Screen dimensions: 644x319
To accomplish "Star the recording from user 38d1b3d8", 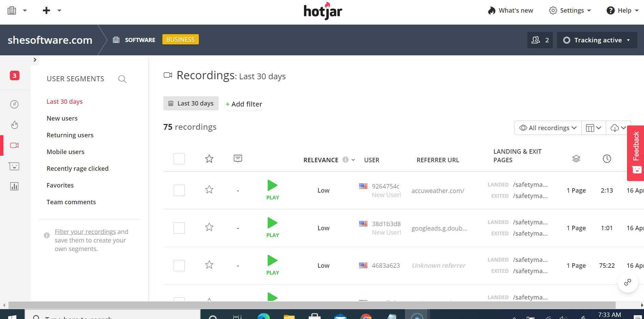I will click(209, 227).
